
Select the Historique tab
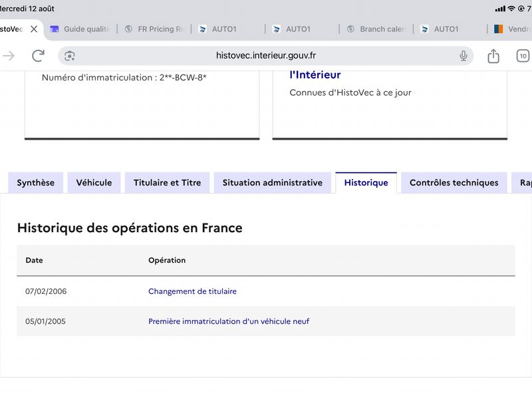(366, 183)
